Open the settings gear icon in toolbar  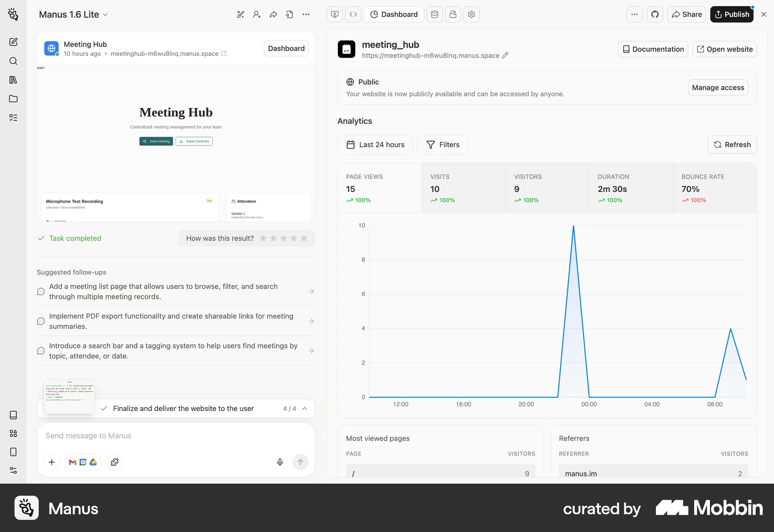[471, 15]
